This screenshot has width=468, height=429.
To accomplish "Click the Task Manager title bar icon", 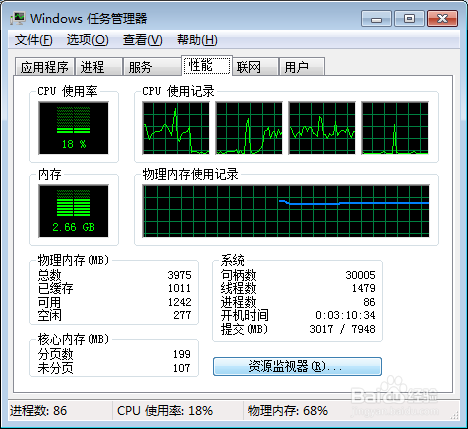I will (x=17, y=18).
